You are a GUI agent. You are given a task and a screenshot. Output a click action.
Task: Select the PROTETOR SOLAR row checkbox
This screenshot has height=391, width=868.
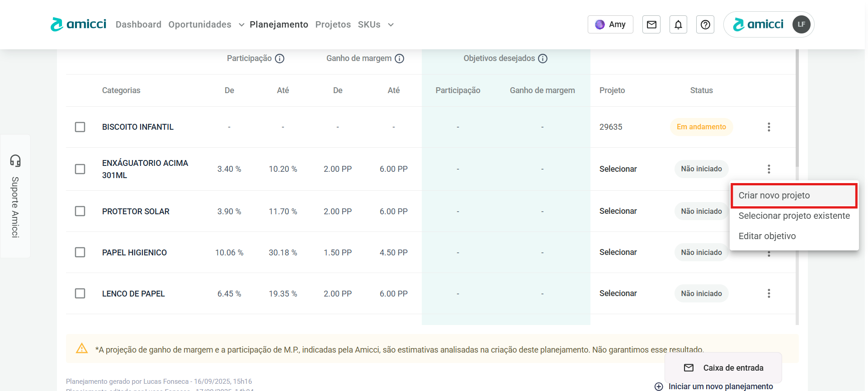pos(80,211)
